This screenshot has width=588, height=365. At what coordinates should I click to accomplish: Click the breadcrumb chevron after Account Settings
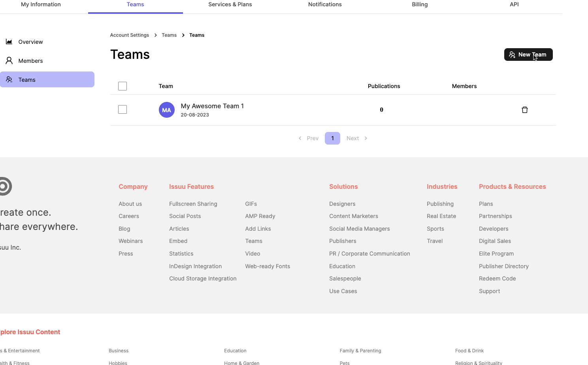click(x=156, y=35)
